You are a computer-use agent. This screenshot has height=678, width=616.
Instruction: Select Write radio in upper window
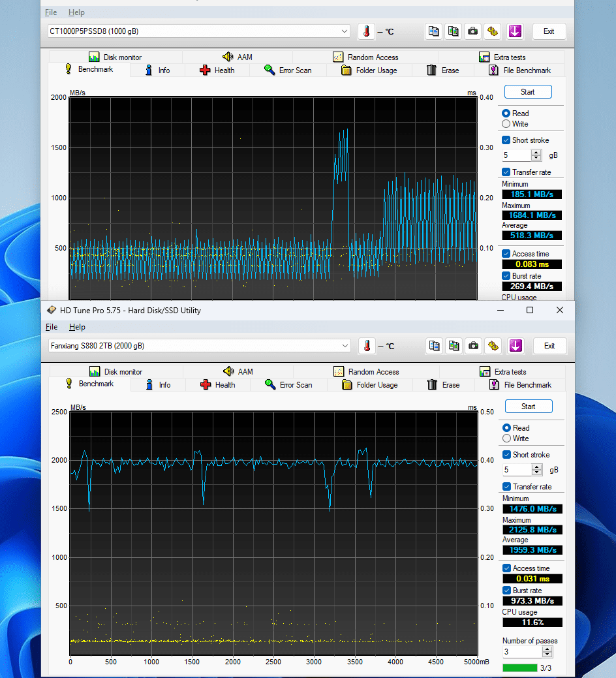[x=506, y=124]
